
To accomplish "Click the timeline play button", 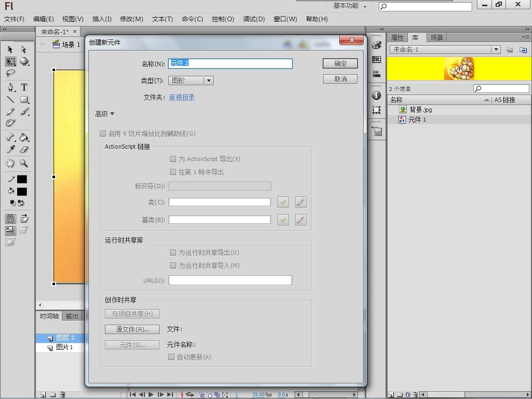I will (151, 395).
